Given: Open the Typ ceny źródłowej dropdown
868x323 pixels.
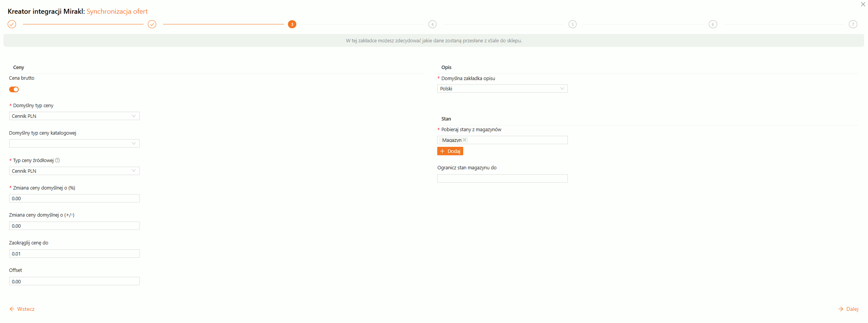Looking at the screenshot, I should 74,171.
